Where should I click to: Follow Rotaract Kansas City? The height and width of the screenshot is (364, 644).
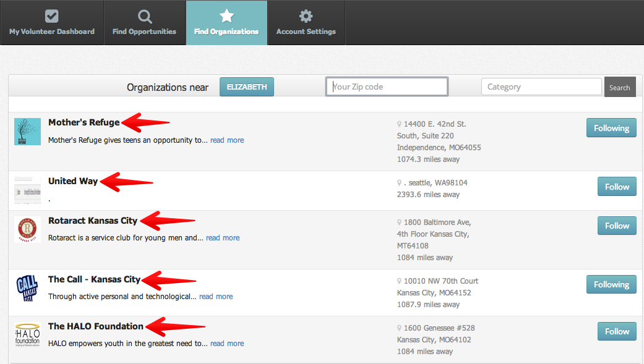616,226
